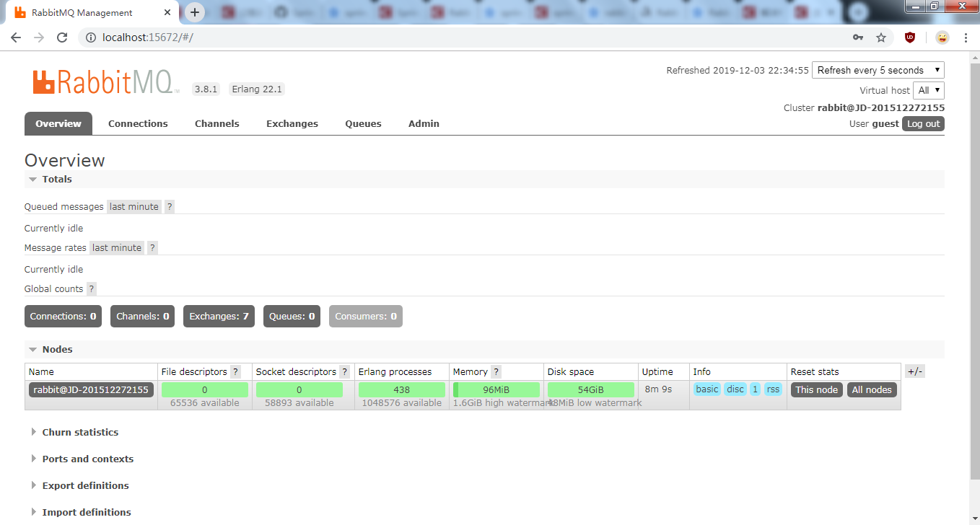The height and width of the screenshot is (525, 980).
Task: Open the Admin tab
Action: tap(424, 123)
